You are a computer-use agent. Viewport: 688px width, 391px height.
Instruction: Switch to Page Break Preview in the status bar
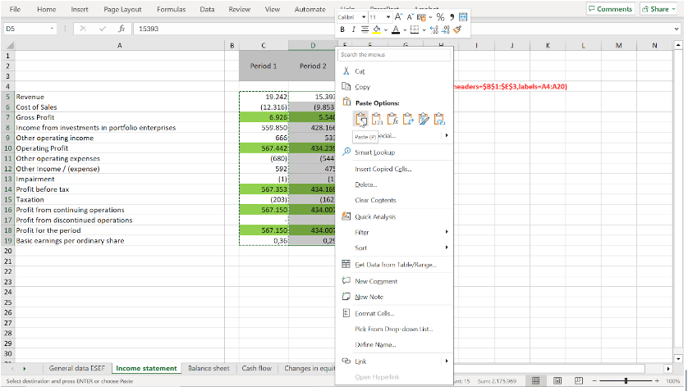578,380
